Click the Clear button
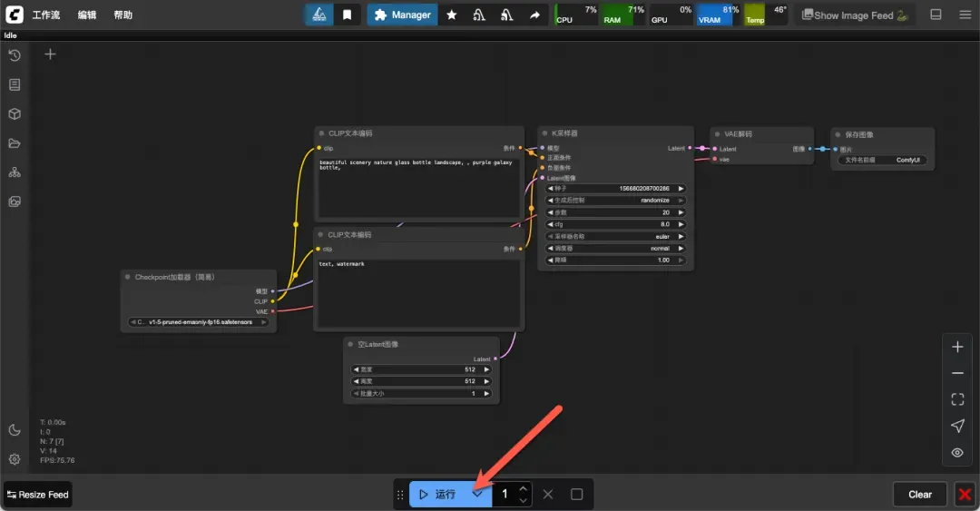980x511 pixels. click(920, 494)
